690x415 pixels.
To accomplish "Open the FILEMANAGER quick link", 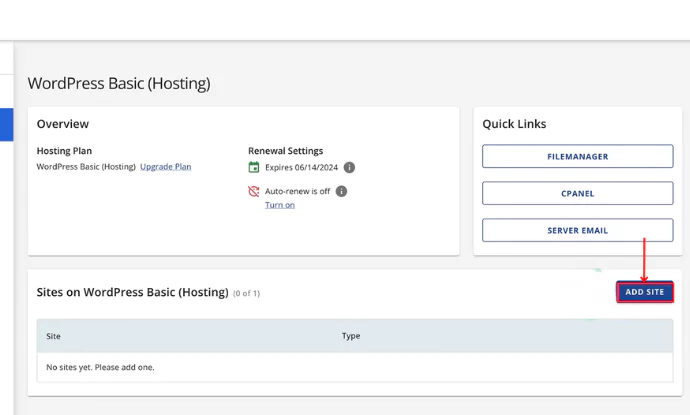I will tap(577, 156).
